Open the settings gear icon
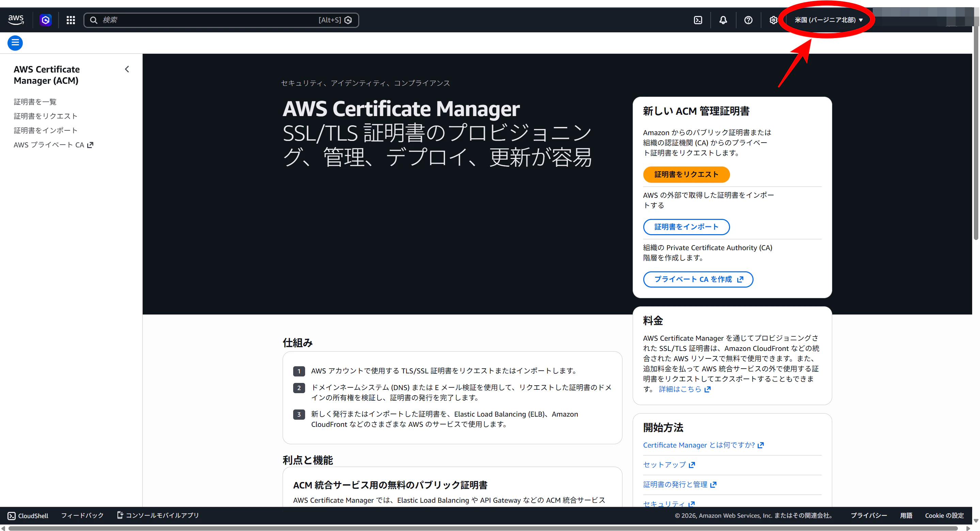980x531 pixels. [x=773, y=20]
